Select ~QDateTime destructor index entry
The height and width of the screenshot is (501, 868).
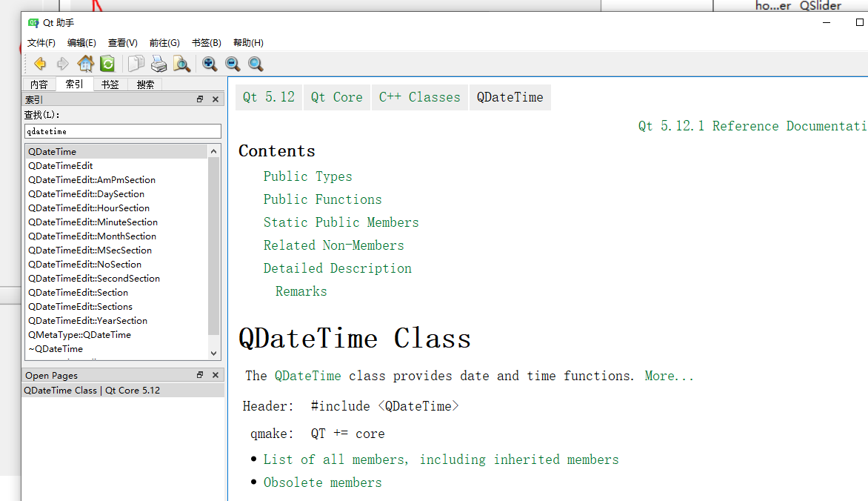[x=116, y=348]
